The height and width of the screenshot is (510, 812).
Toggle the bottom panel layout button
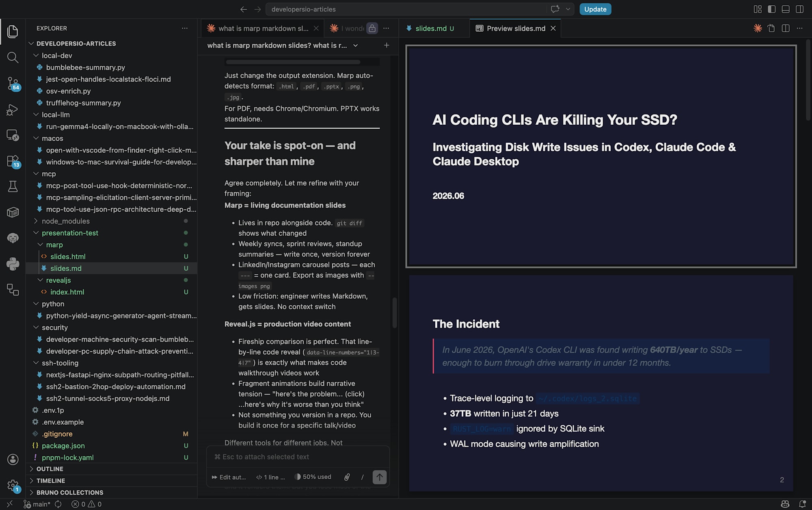pos(786,9)
